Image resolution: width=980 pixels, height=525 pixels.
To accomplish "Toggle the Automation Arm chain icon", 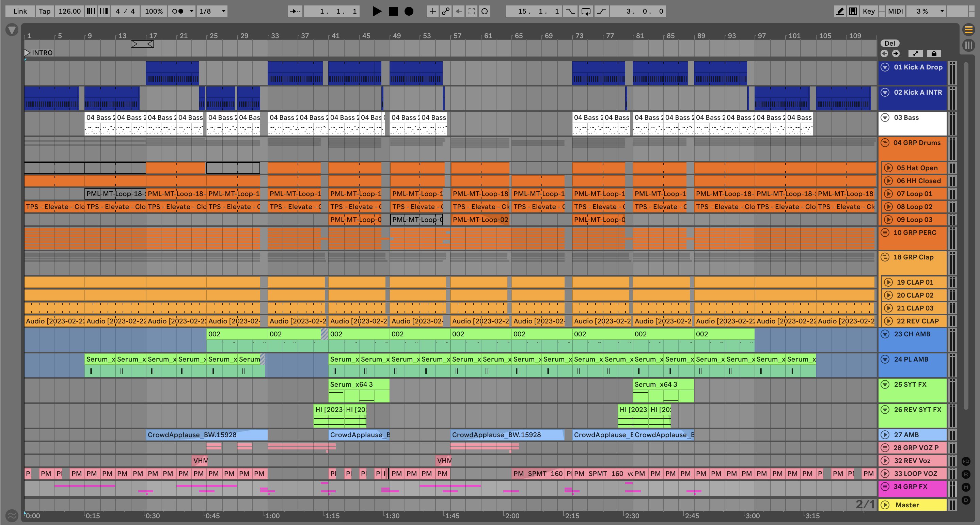I will point(445,12).
